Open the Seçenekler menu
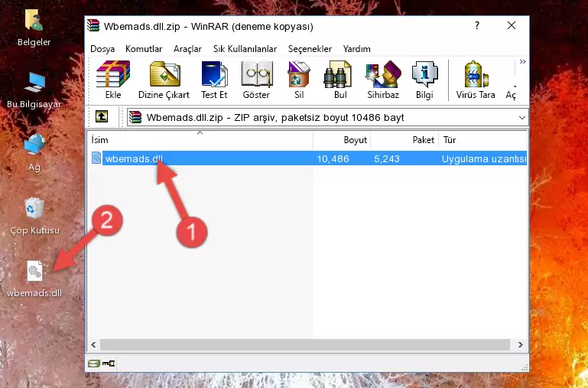Screen dimensions: 588x388 [x=310, y=49]
